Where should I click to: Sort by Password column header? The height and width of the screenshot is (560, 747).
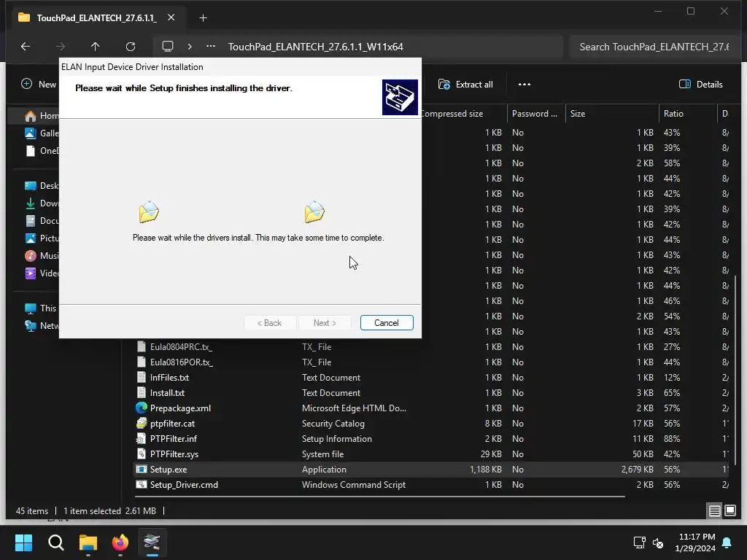click(536, 114)
